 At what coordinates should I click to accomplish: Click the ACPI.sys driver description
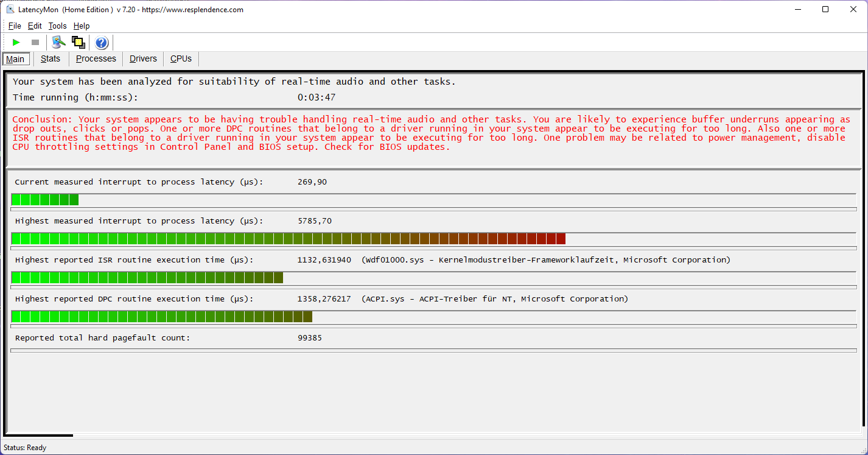[x=495, y=299]
